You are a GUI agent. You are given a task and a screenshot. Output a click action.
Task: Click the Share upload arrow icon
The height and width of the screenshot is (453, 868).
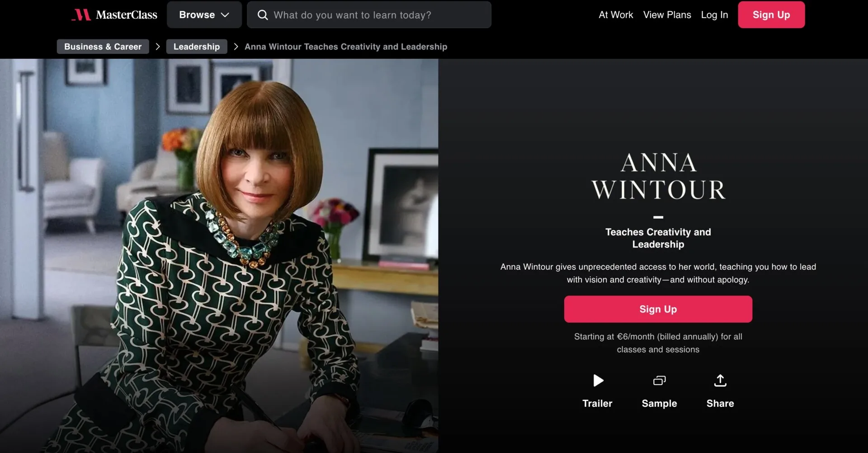pyautogui.click(x=720, y=381)
